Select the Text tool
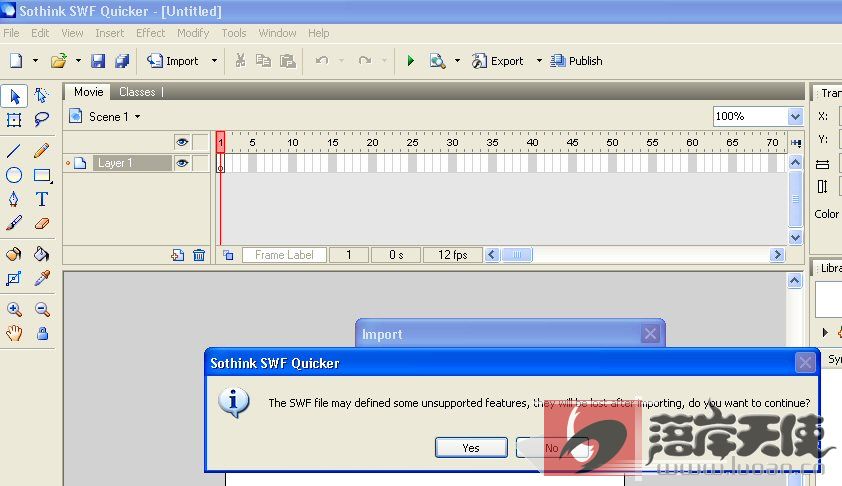This screenshot has height=486, width=842. click(41, 199)
